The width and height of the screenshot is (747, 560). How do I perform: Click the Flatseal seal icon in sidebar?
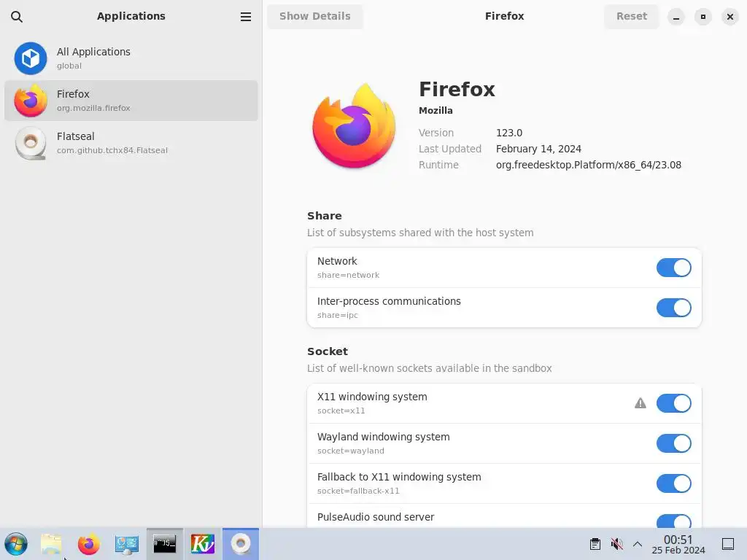tap(31, 143)
